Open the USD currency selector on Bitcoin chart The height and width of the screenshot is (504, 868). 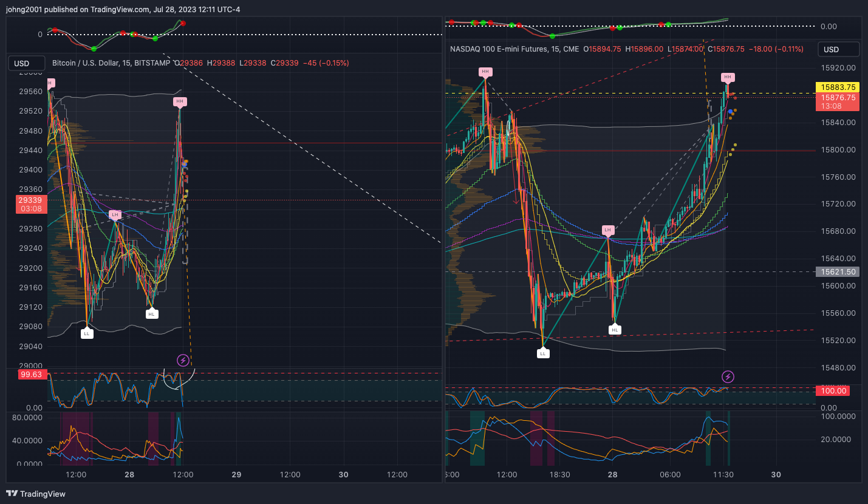point(27,63)
